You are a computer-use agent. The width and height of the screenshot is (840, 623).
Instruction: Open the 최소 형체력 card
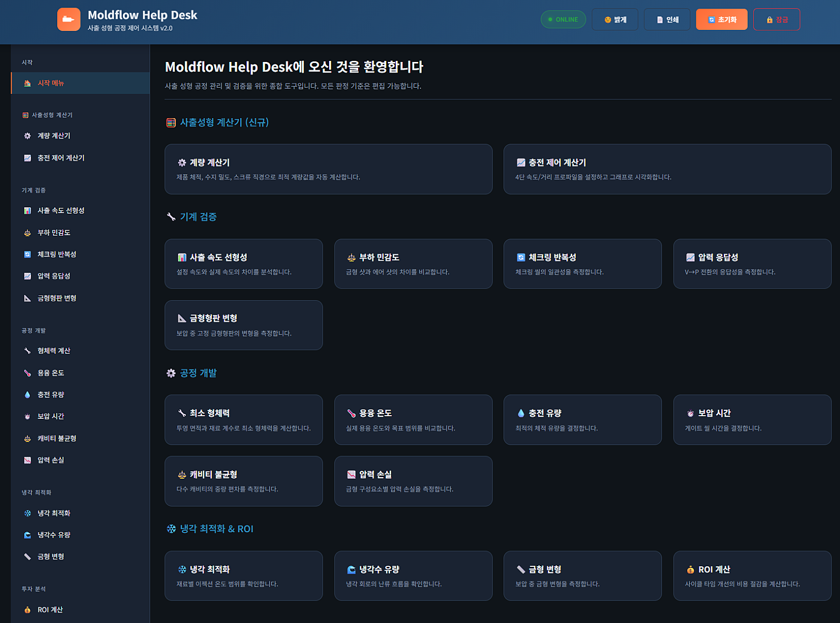pyautogui.click(x=244, y=420)
